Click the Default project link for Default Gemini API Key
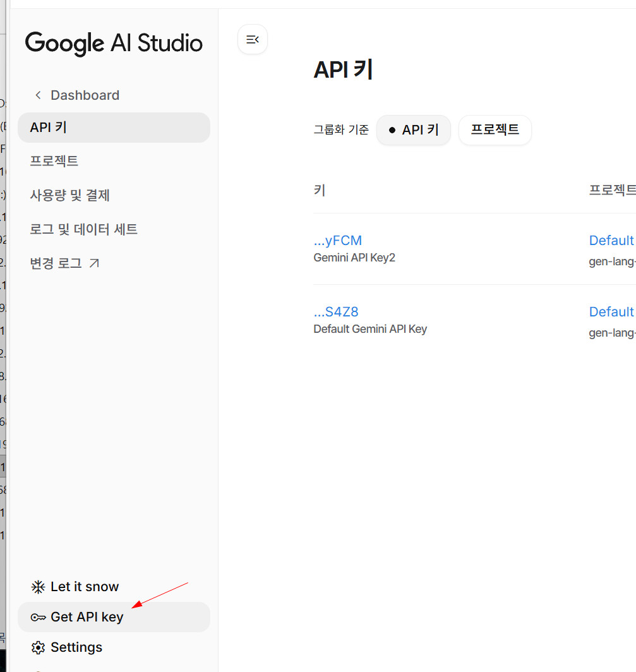The height and width of the screenshot is (672, 636). coord(611,312)
